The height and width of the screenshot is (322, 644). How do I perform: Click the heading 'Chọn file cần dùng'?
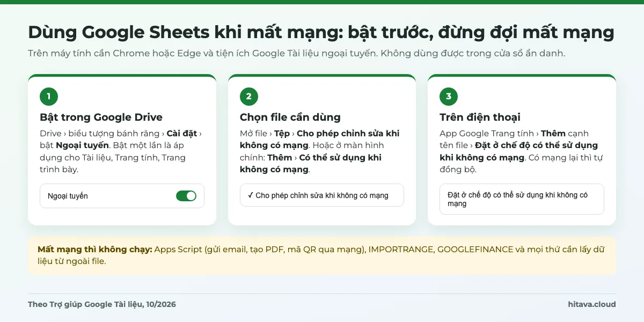(x=290, y=117)
